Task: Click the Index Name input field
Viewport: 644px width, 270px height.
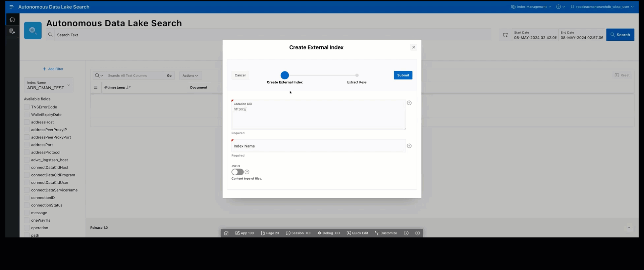Action: click(x=319, y=146)
